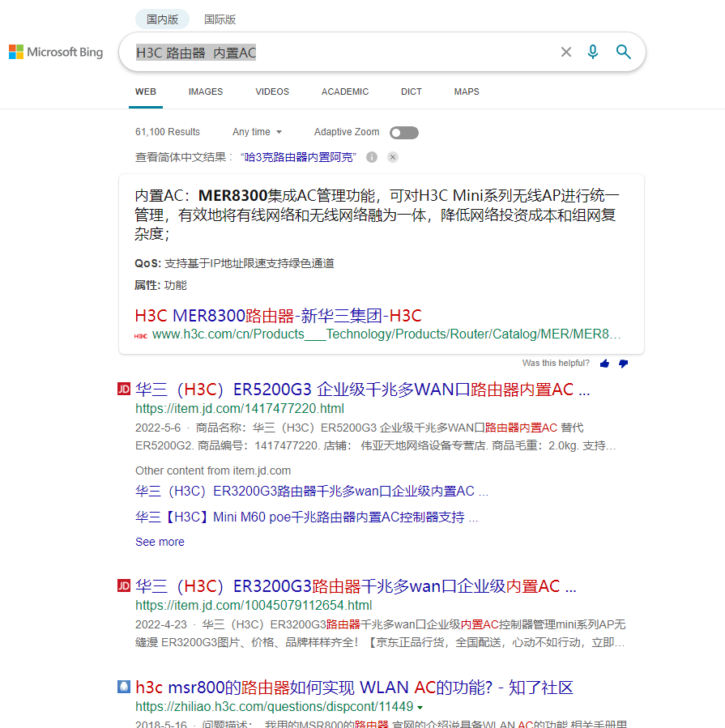
Task: Switch to 国际版 tab
Action: (220, 19)
